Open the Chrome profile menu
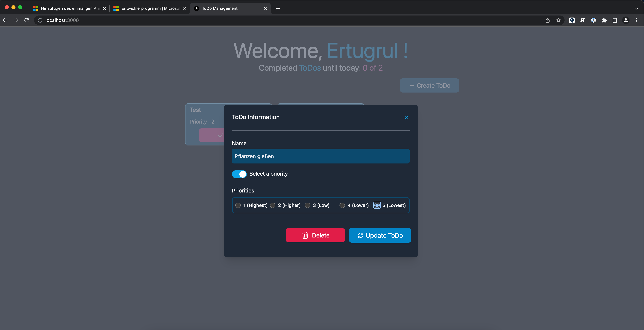This screenshot has height=330, width=644. [x=626, y=20]
